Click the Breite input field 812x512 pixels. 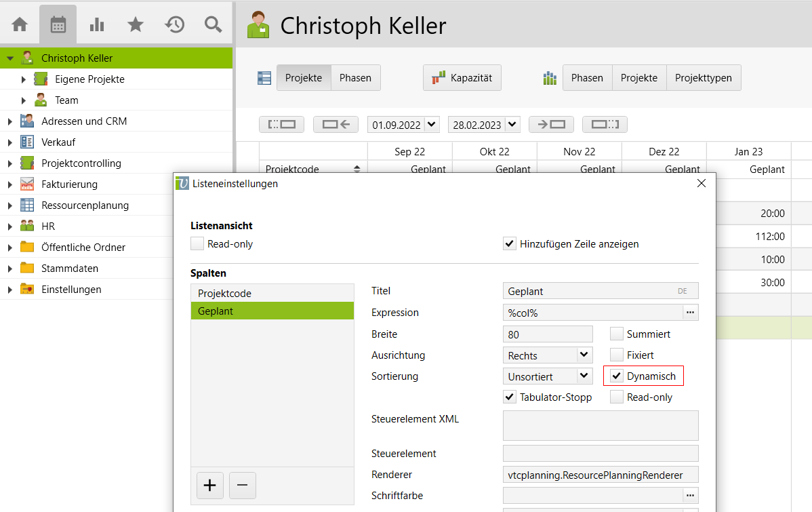(x=548, y=334)
